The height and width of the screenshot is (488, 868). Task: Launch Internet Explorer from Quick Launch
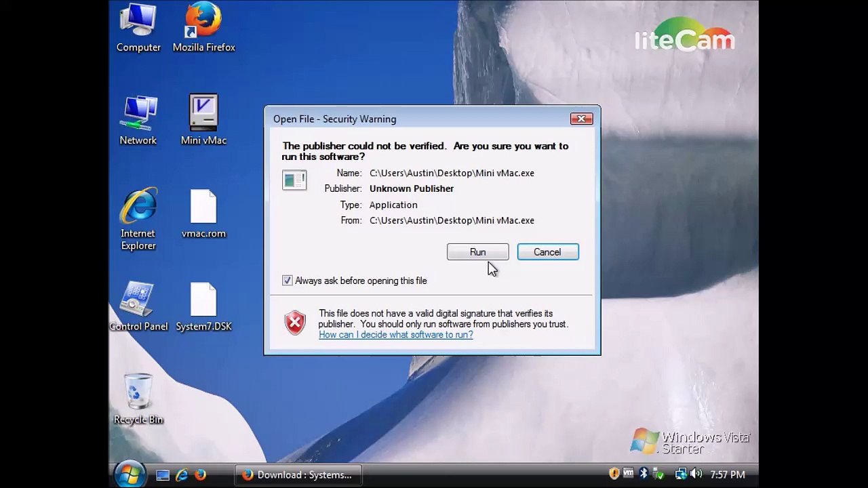click(182, 475)
